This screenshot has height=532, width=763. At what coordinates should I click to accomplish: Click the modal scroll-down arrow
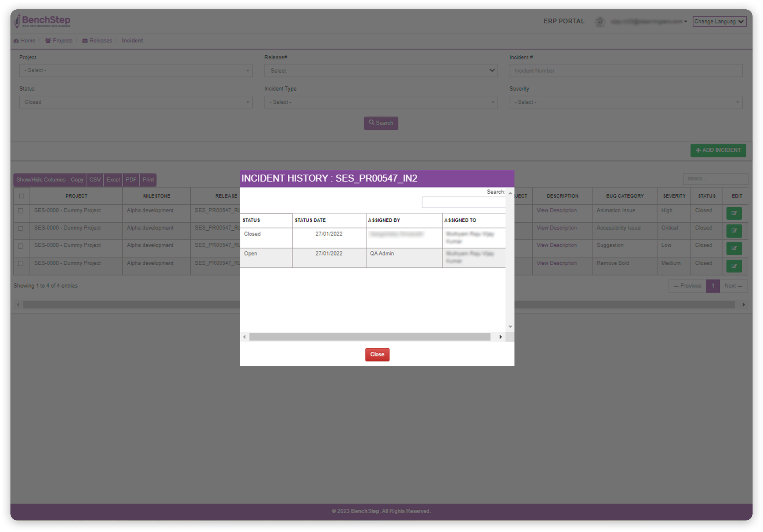pyautogui.click(x=510, y=327)
